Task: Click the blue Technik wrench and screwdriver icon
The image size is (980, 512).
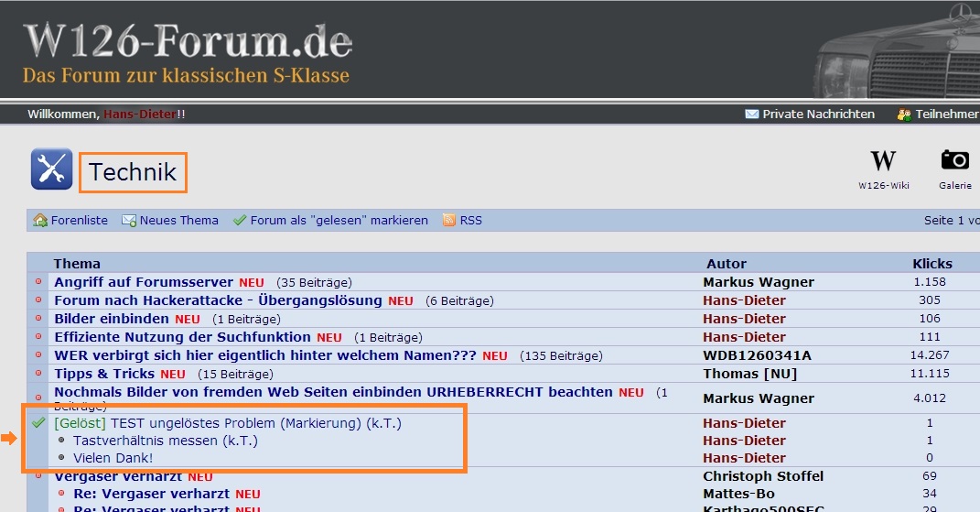Action: 51,169
